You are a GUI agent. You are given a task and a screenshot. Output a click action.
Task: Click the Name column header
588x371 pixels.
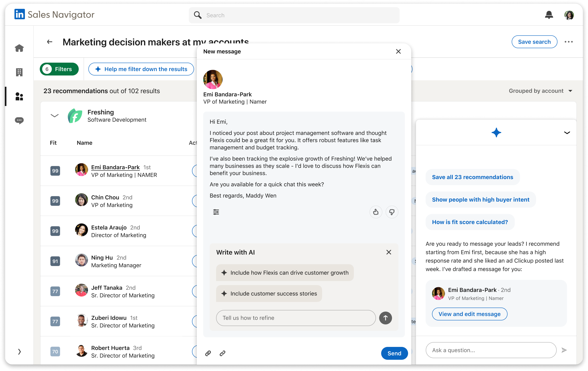84,143
